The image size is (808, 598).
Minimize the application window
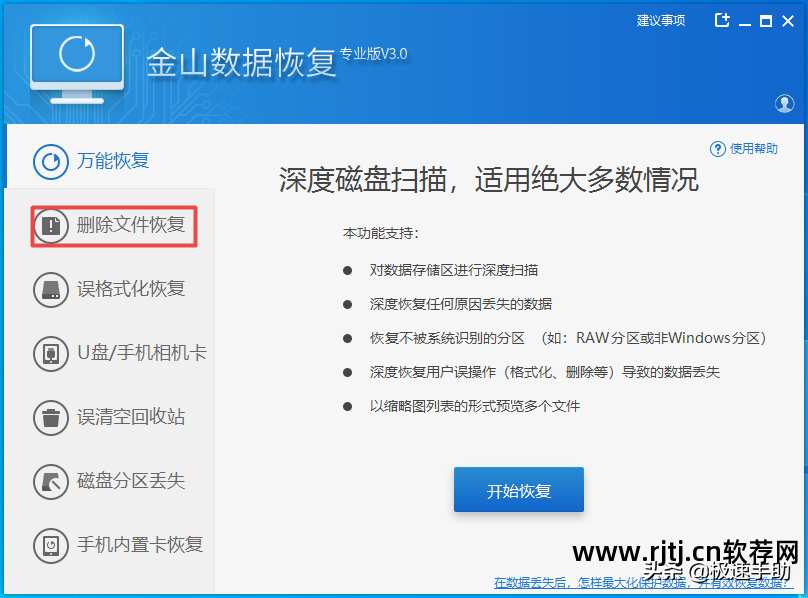click(746, 20)
